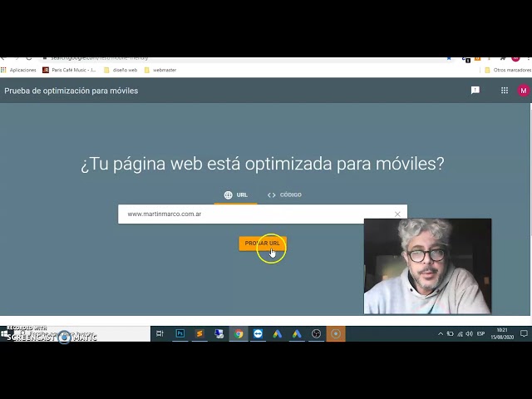
Task: Open the network status tray icon
Action: [x=460, y=334]
